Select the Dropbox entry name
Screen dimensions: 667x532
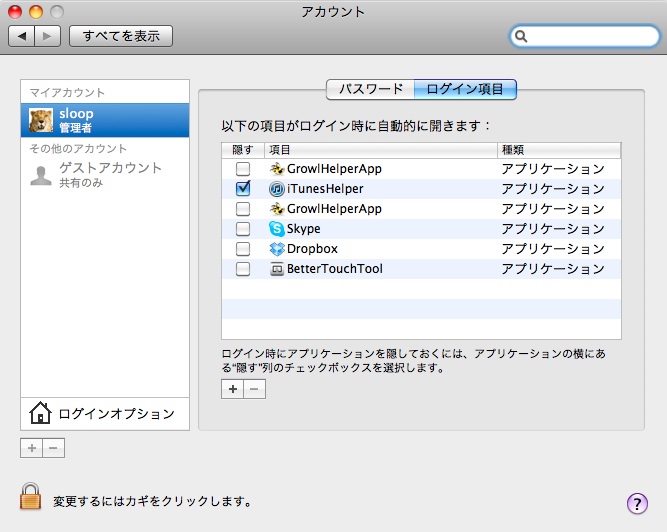[x=312, y=249]
